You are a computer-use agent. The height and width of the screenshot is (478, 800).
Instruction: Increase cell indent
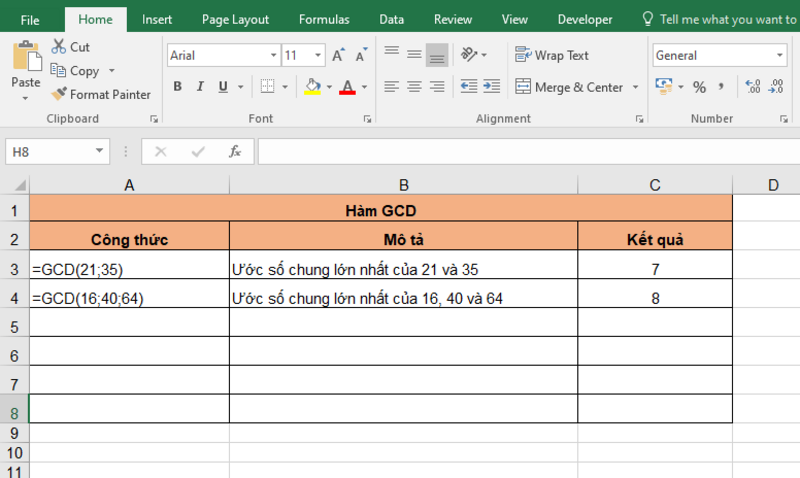491,86
